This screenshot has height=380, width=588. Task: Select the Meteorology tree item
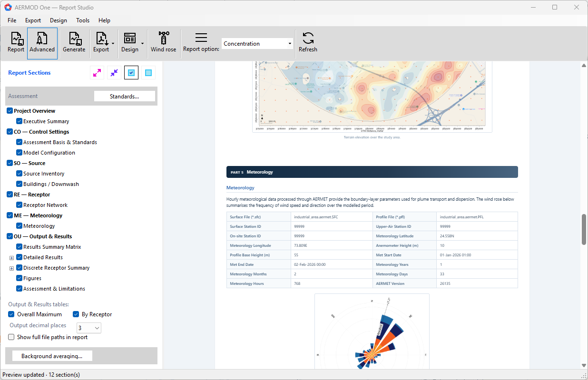click(x=39, y=226)
